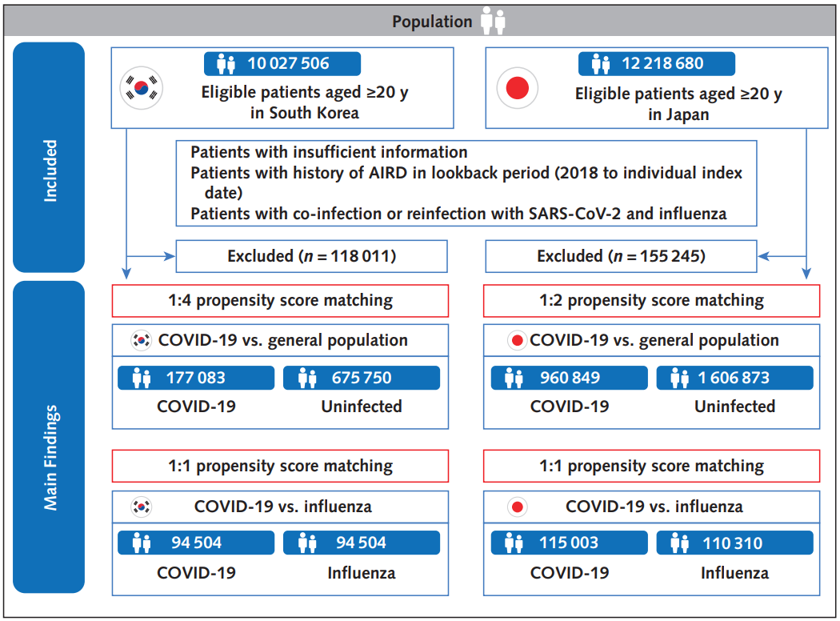Click people icon in the 675 750 badge
Screen dimensions: 840x621
point(306,378)
